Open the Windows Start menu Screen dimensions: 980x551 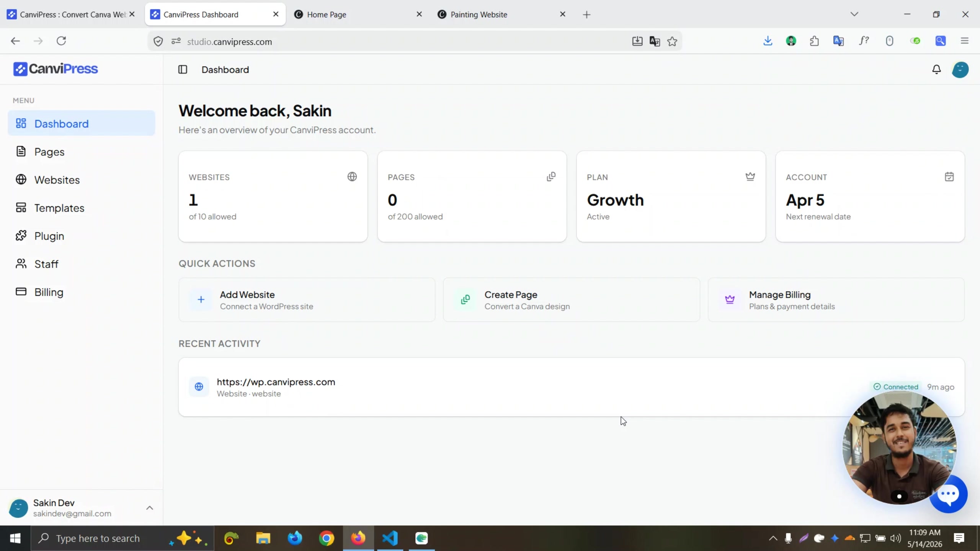point(15,538)
